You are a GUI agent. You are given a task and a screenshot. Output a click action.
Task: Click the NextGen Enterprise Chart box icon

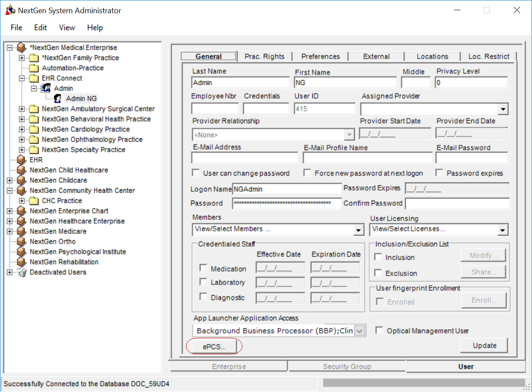[21, 211]
